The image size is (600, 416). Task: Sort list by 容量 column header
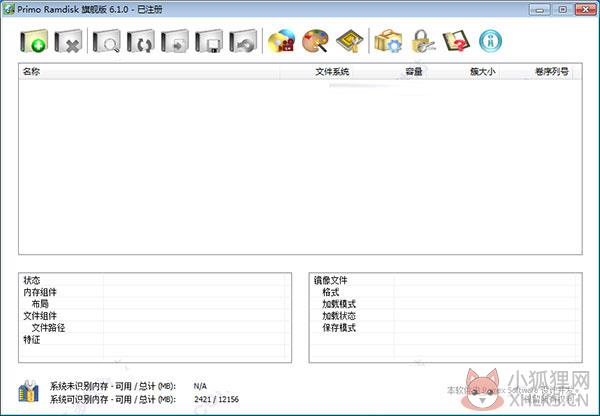point(390,72)
